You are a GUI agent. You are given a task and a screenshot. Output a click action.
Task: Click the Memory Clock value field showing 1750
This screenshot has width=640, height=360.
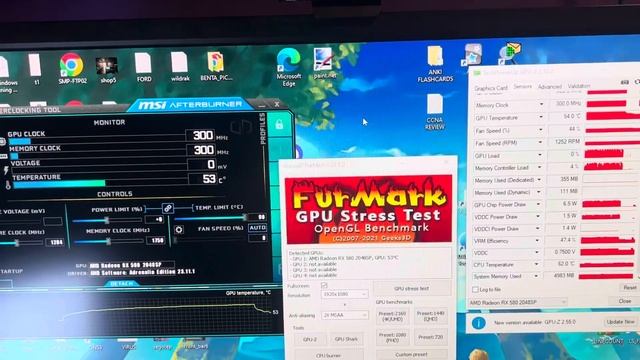(x=156, y=241)
